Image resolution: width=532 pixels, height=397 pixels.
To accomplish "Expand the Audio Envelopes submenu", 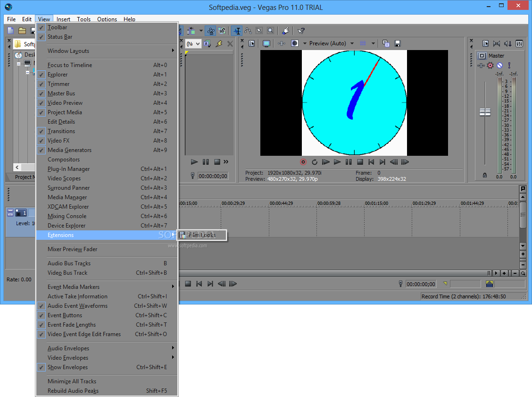I will 107,348.
